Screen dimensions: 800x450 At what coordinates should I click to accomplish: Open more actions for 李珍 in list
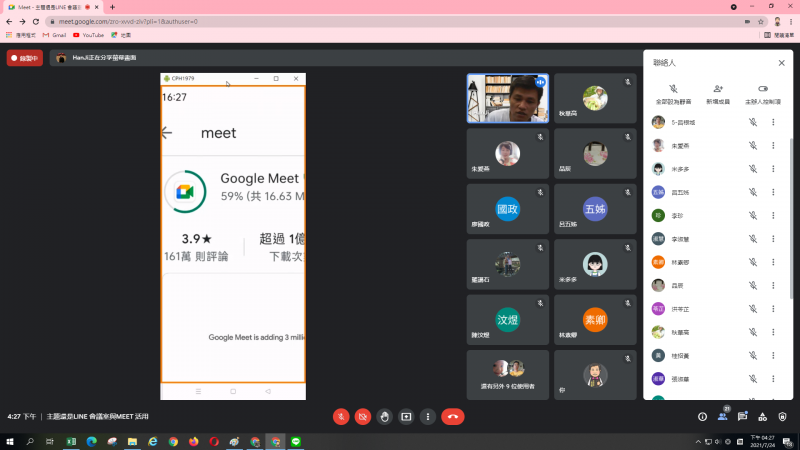tap(773, 215)
